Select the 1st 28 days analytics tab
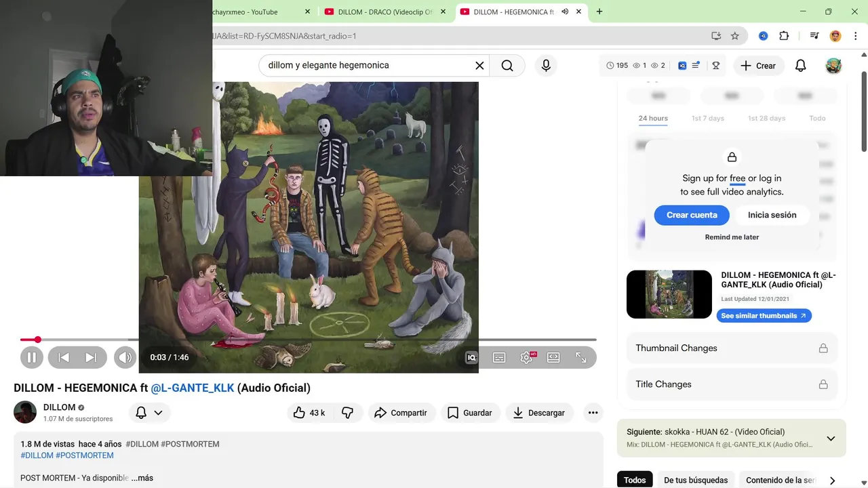 tap(767, 119)
